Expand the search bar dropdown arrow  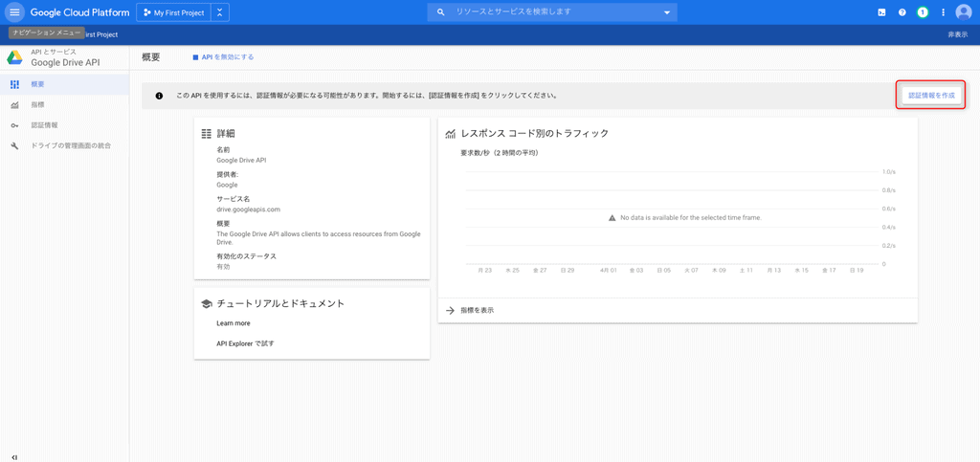click(x=667, y=12)
